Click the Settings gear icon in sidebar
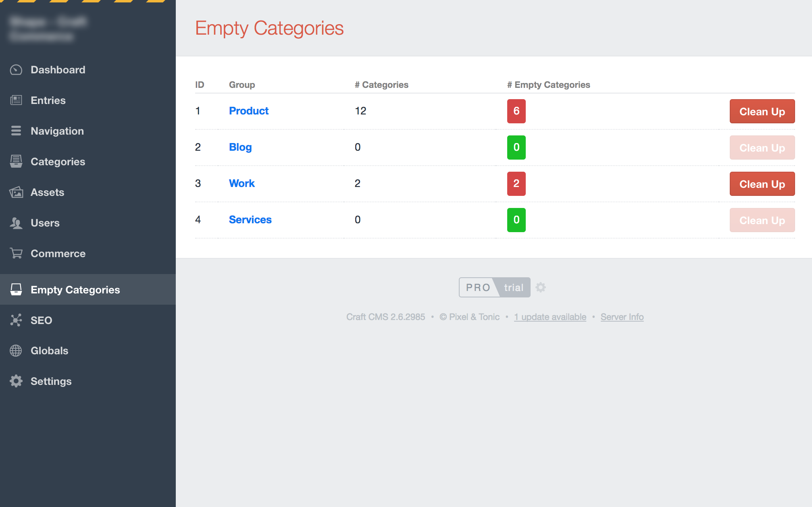Viewport: 812px width, 507px height. (x=16, y=381)
